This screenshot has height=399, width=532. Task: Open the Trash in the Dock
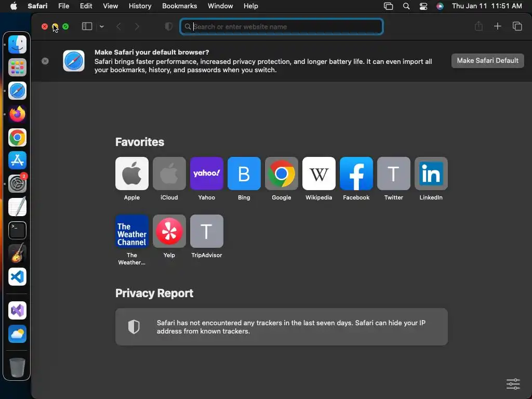(17, 367)
